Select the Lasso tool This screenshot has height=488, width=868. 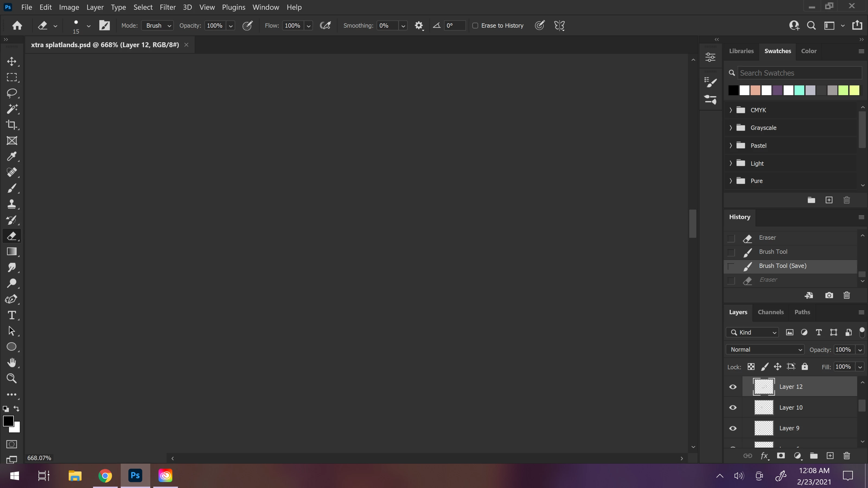coord(12,93)
